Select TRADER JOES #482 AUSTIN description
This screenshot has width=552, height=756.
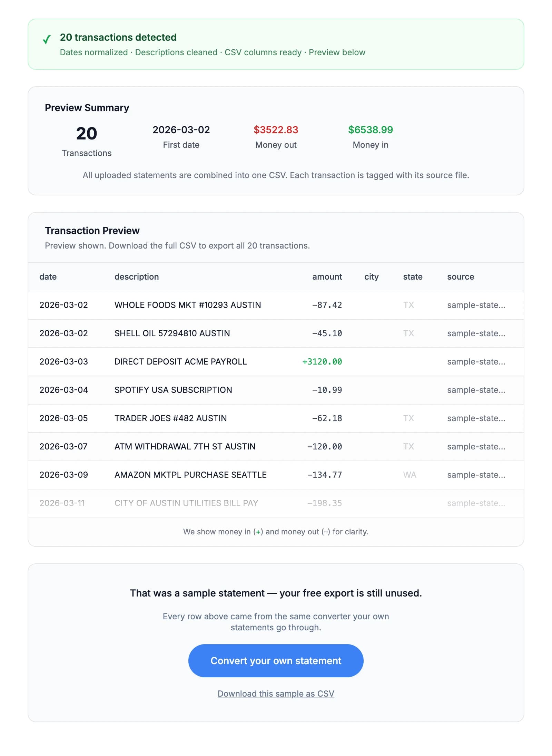pos(171,418)
